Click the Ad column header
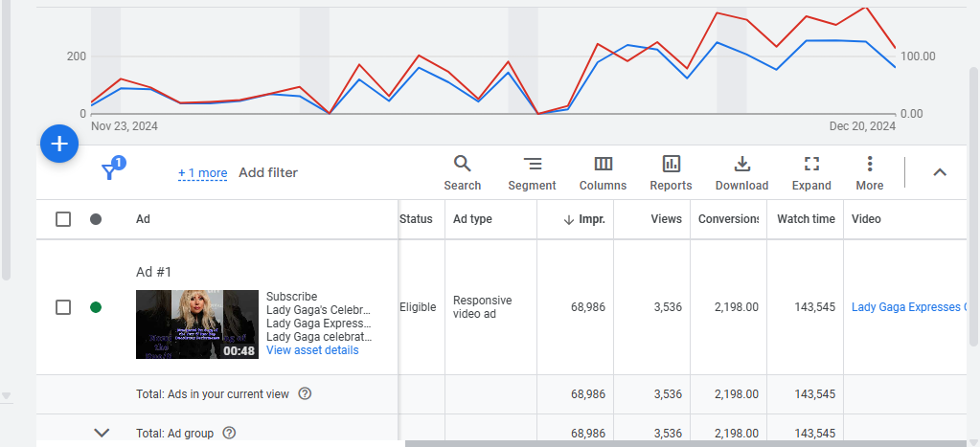980x447 pixels. click(143, 219)
